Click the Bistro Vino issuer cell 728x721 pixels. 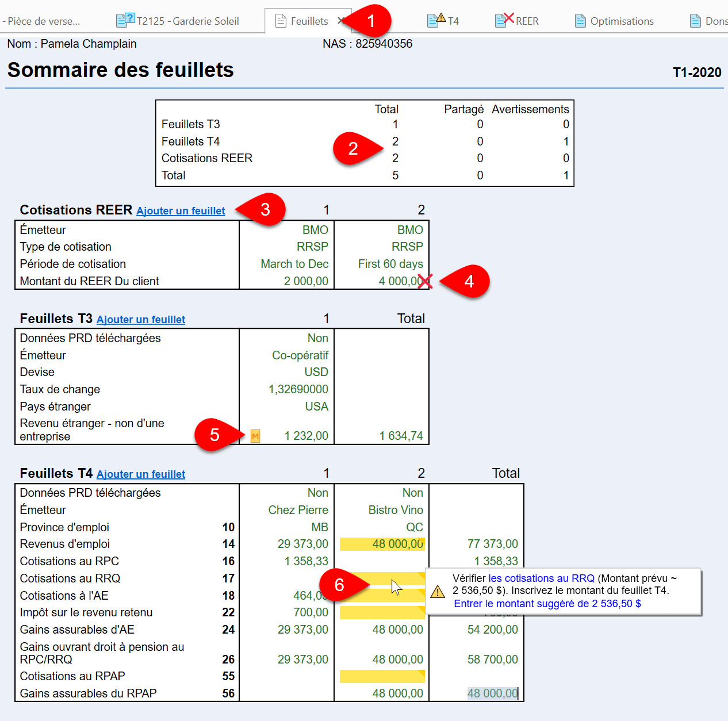pos(396,510)
